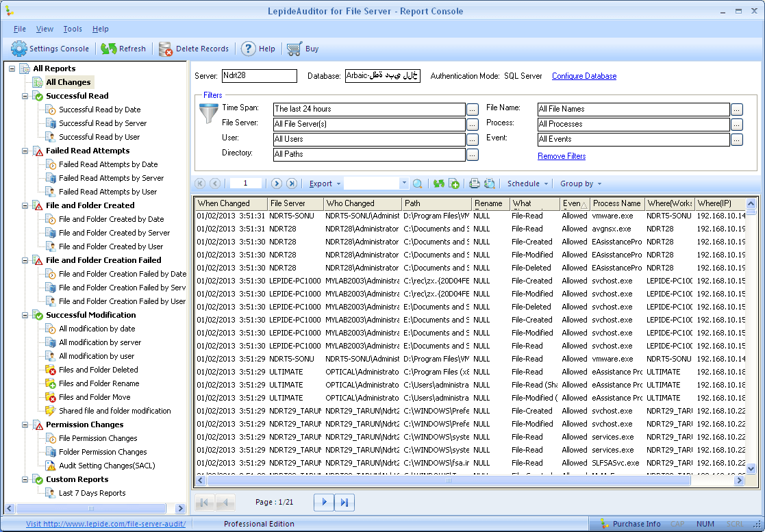The height and width of the screenshot is (532, 765).
Task: Click the Server name field
Action: point(259,75)
